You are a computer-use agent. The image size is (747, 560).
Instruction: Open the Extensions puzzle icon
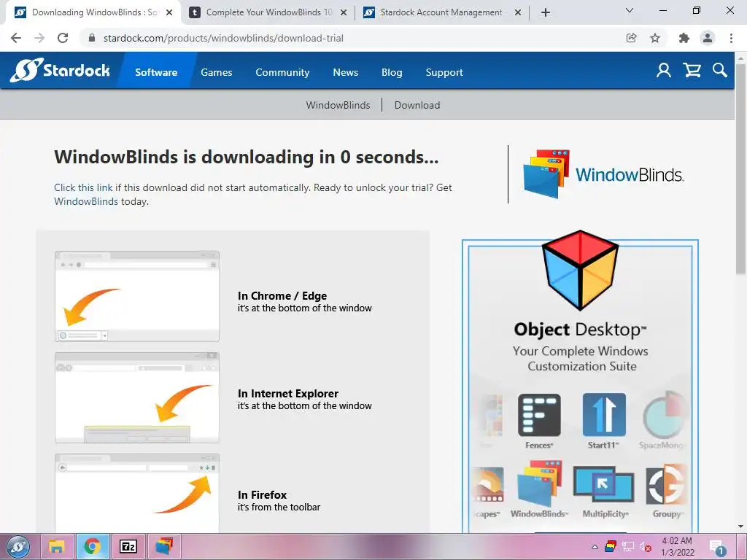(x=684, y=38)
